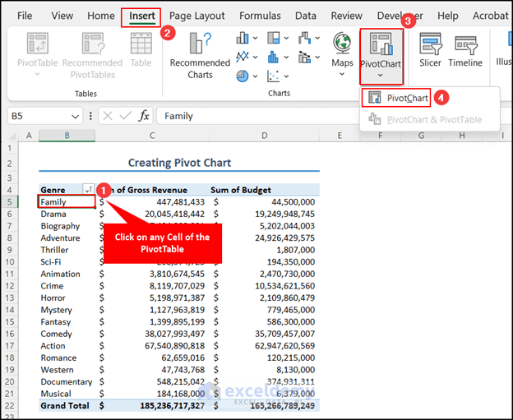Select column D header
Screen dimensions: 513x420
point(265,136)
